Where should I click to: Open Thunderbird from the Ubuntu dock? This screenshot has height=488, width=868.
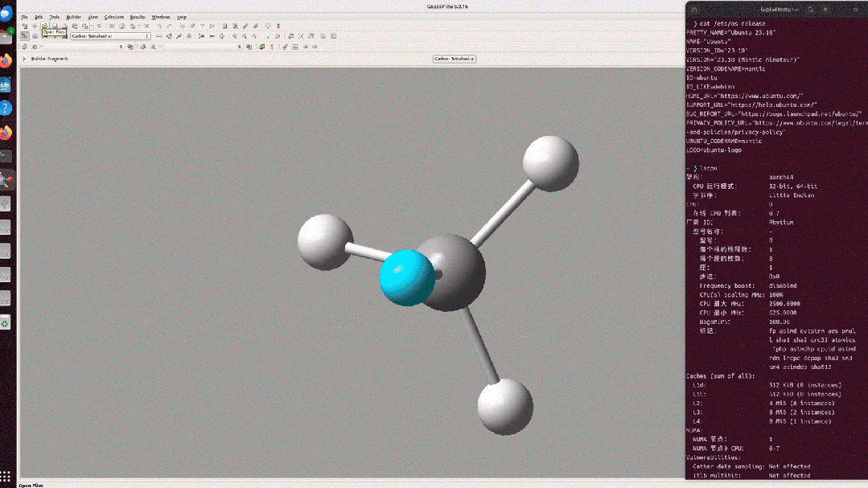pyautogui.click(x=6, y=13)
